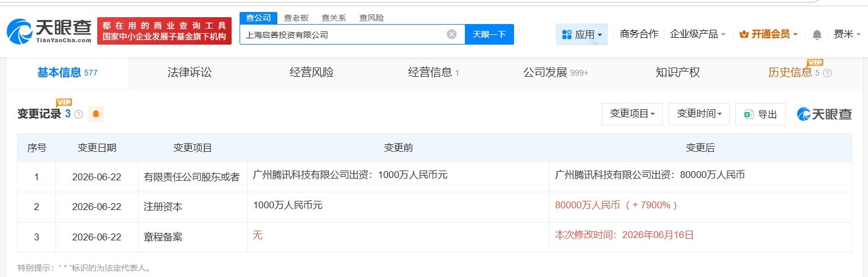Click the promotional banner next to the logo
868x277 pixels.
[x=164, y=31]
